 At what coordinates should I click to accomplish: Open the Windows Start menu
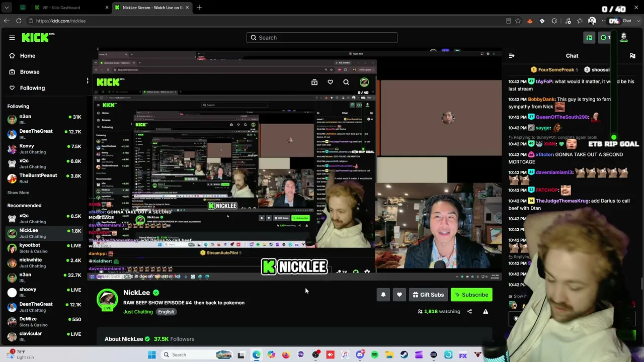coord(151,355)
